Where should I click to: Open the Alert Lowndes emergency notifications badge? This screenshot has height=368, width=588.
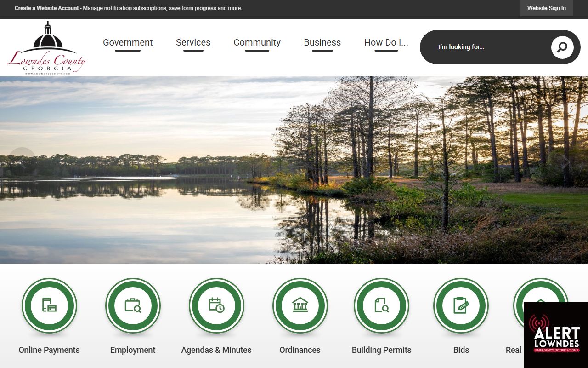tap(556, 335)
